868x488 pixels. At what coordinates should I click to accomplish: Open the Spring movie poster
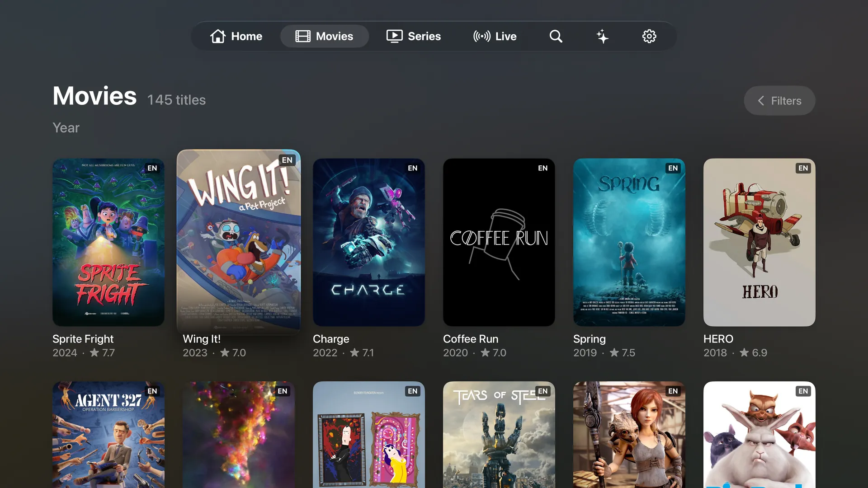pyautogui.click(x=629, y=242)
